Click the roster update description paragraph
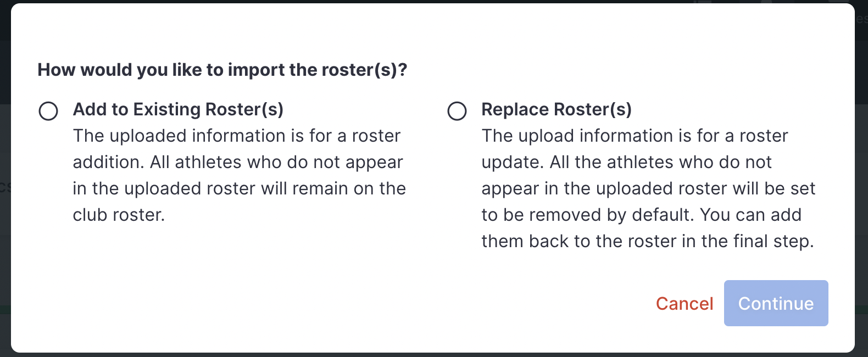This screenshot has height=357, width=868. tap(648, 188)
